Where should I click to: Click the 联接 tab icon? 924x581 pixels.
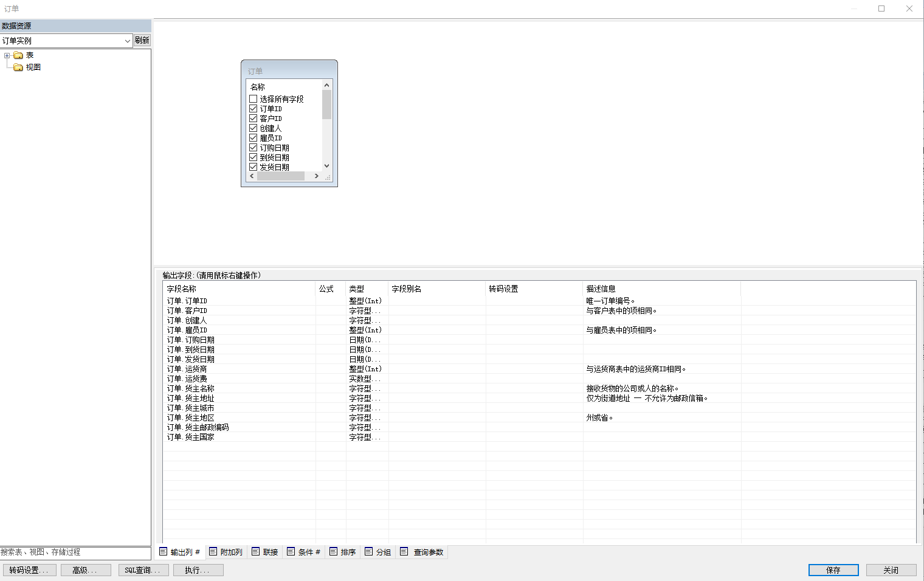tap(255, 552)
